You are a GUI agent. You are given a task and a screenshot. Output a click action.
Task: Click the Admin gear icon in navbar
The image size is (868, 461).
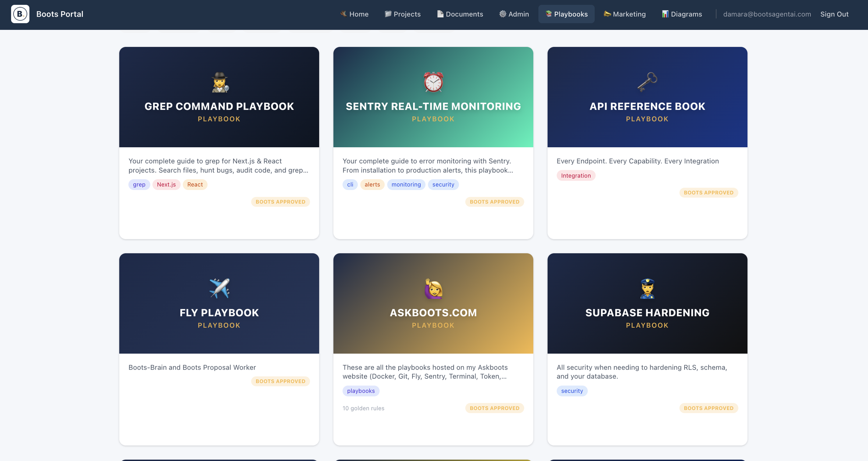[503, 14]
